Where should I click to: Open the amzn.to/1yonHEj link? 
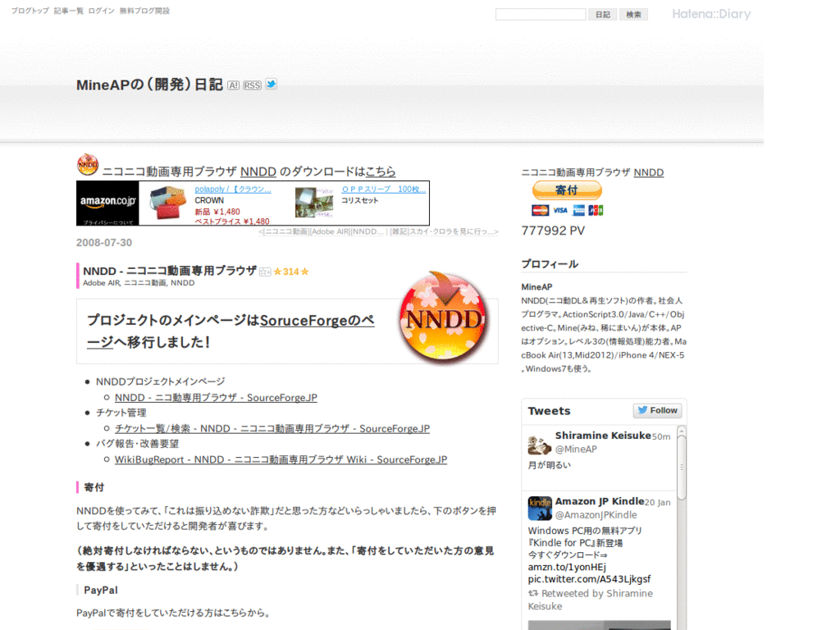tap(567, 568)
